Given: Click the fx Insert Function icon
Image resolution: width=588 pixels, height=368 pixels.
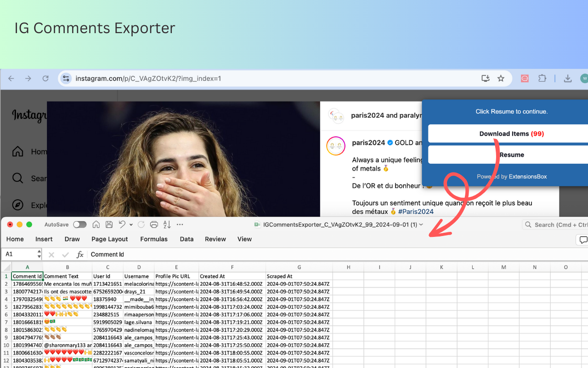Looking at the screenshot, I should 80,254.
